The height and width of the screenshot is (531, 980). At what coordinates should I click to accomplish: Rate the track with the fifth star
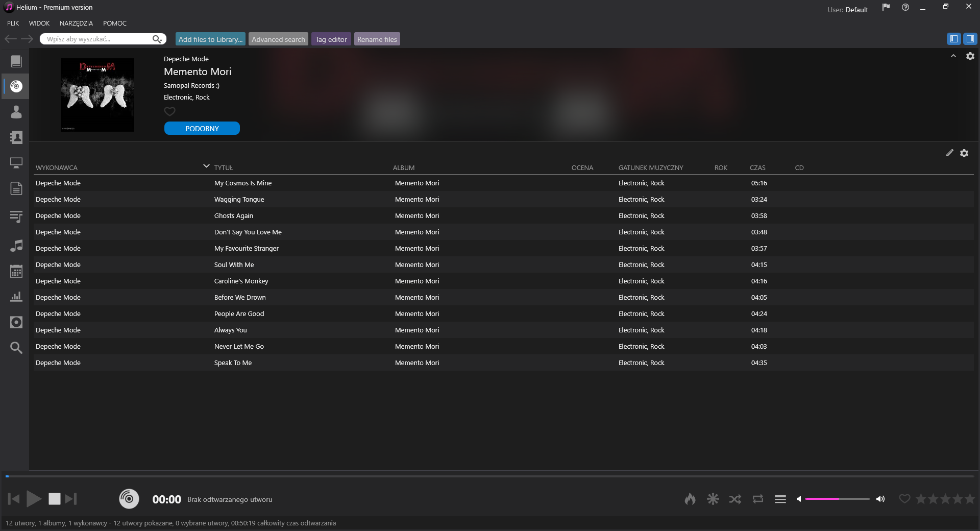click(x=970, y=499)
